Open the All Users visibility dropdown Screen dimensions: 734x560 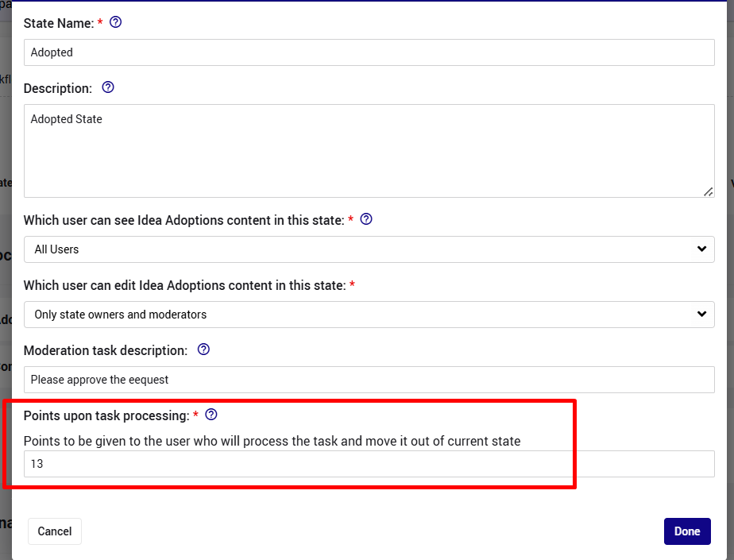(x=369, y=249)
